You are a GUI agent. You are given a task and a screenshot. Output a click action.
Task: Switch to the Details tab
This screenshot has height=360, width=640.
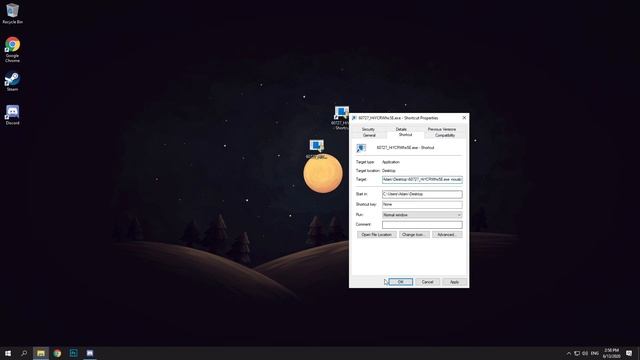(x=401, y=129)
